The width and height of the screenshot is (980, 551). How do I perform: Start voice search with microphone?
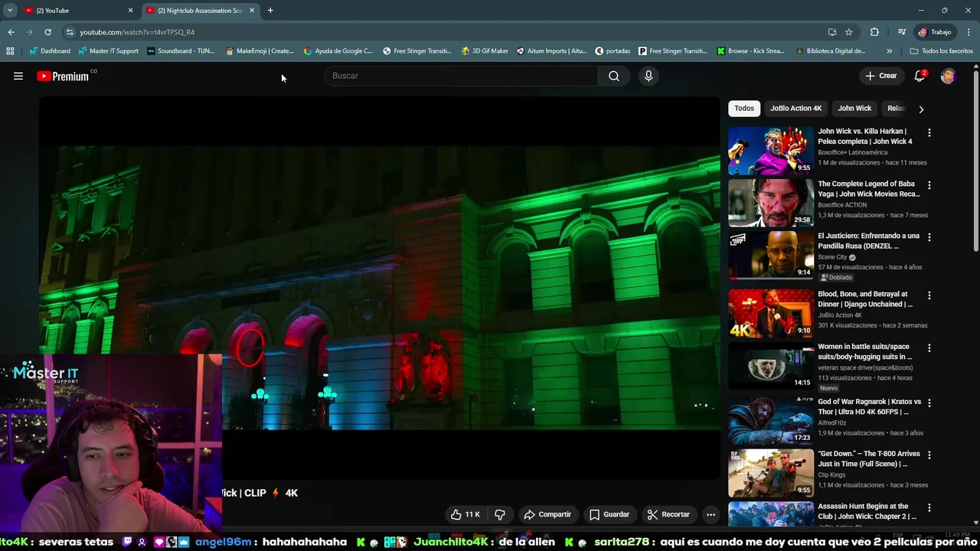(648, 76)
